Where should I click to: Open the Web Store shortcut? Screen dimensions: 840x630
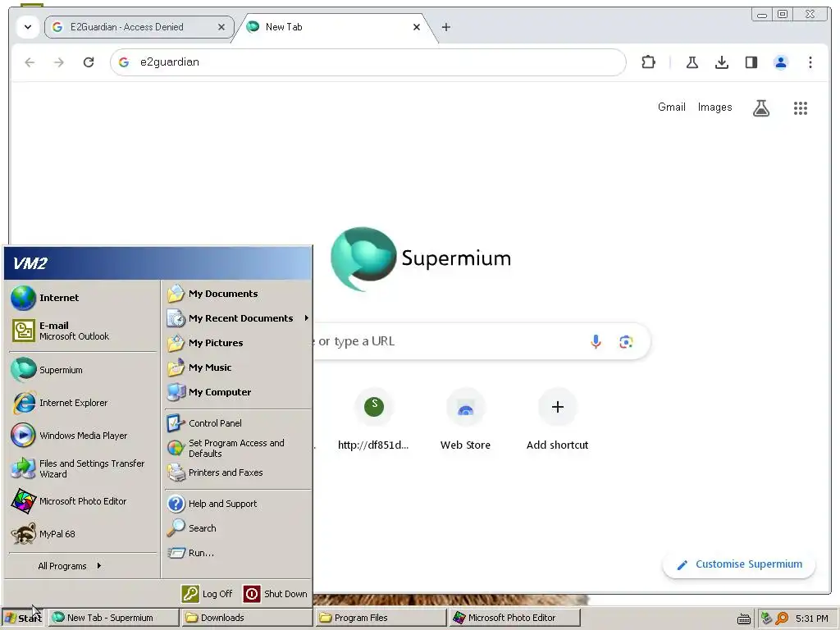pos(465,419)
